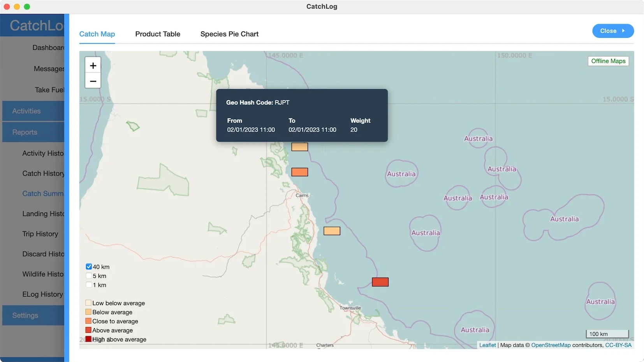Screen dimensions: 644x362
Task: Expand the Reports section in sidebar
Action: (33, 132)
